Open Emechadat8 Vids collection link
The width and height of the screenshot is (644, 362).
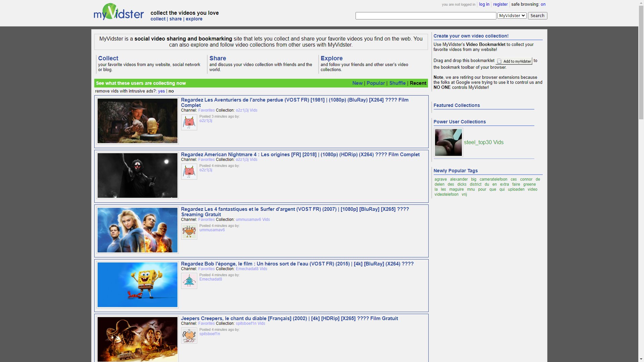pyautogui.click(x=251, y=269)
